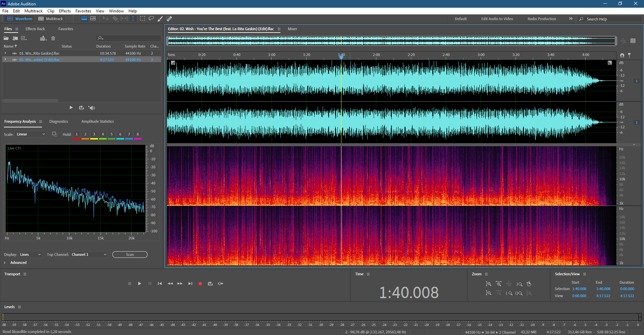Select the Spot Healing Brush tool

169,19
